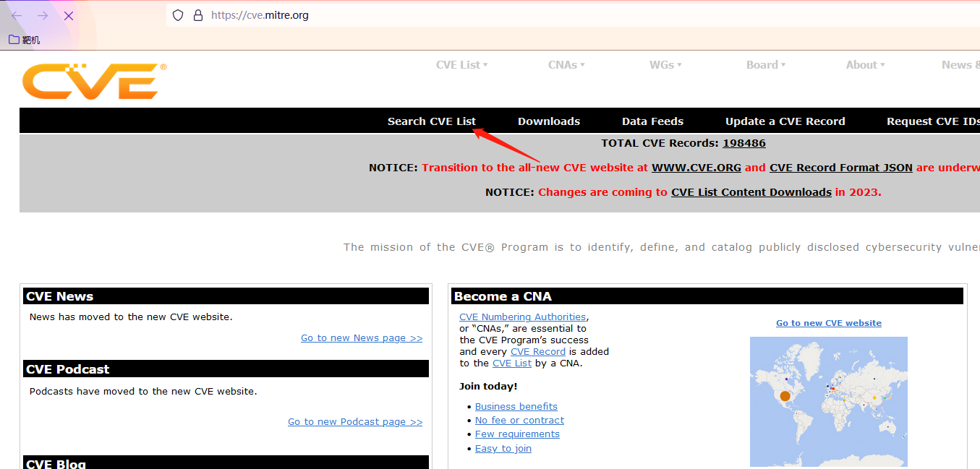Viewport: 980px width, 469px height.
Task: Go to new News page link
Action: click(x=362, y=338)
